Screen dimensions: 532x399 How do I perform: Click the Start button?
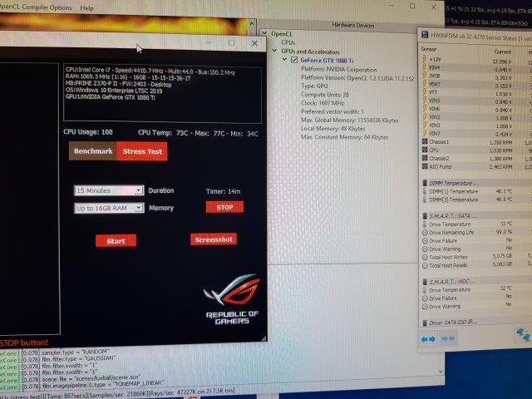(x=116, y=241)
